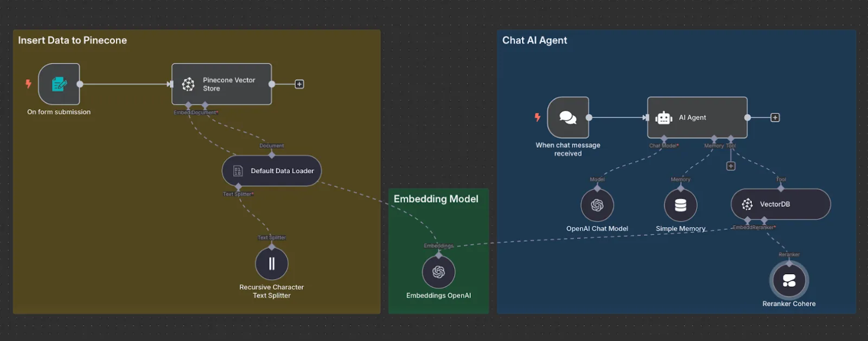Screen dimensions: 868x341
Task: Select the Chat AI Agent sticky note title
Action: point(534,40)
